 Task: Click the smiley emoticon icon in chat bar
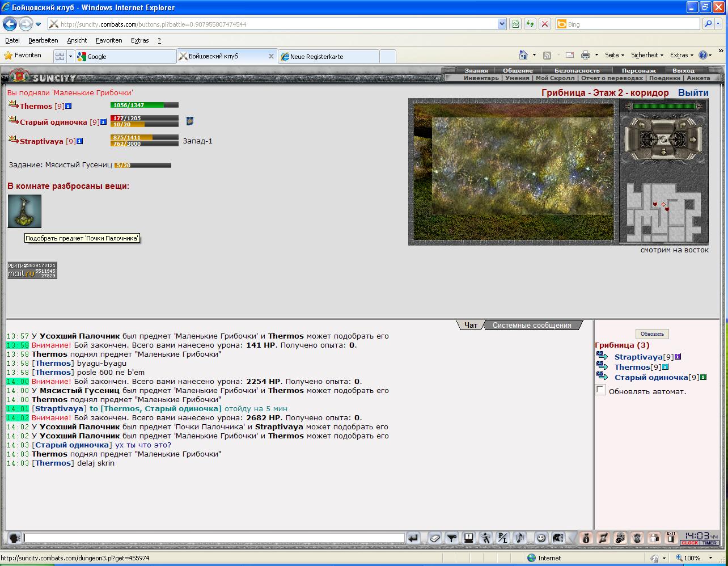[x=541, y=538]
